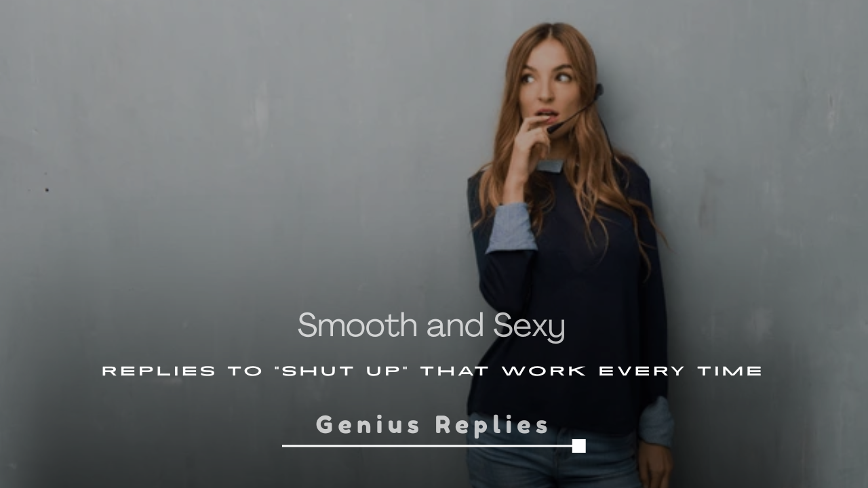Select the "Smooth and Sexy" heading
This screenshot has height=488, width=868.
pos(431,326)
